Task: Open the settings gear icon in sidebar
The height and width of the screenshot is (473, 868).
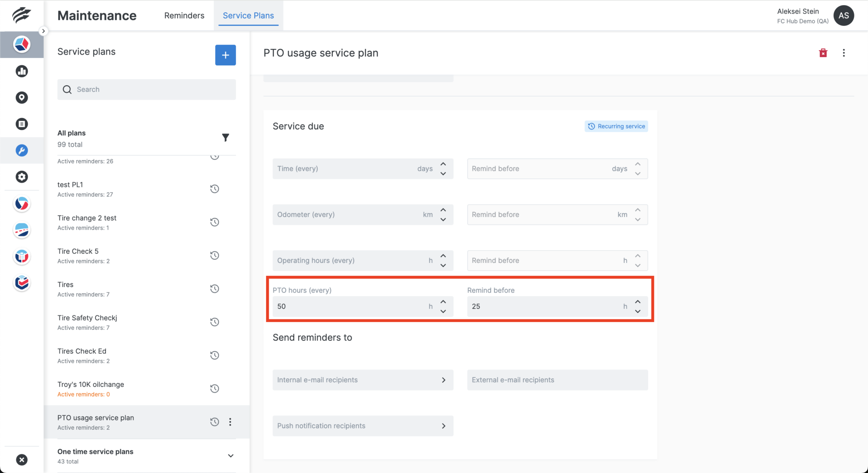Action: pos(22,177)
